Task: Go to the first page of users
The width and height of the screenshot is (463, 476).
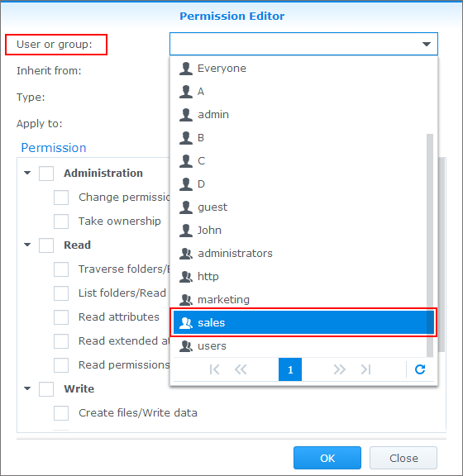Action: pos(214,369)
